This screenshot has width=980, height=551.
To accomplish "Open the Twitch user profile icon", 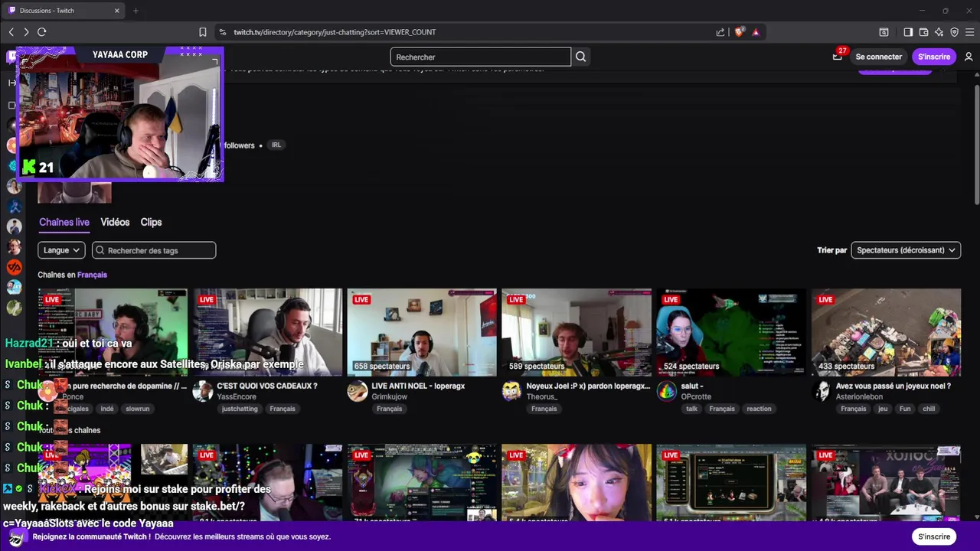I will [x=969, y=57].
